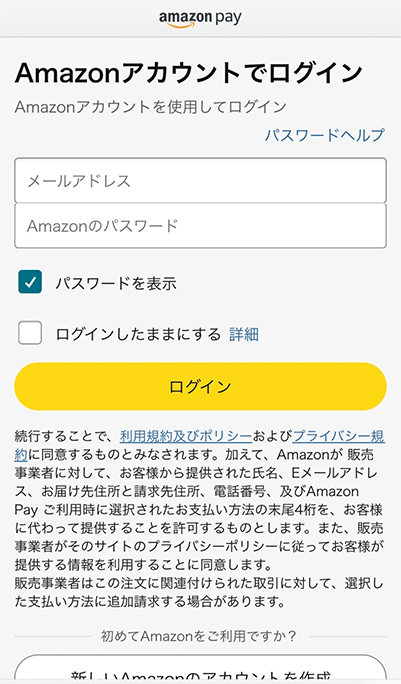
Task: Open the 利用規約及びポリシー link
Action: tap(186, 436)
